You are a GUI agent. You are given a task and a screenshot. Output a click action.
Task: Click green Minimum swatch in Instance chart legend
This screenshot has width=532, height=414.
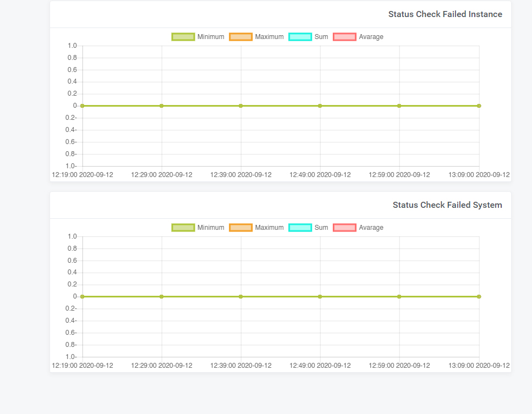183,37
